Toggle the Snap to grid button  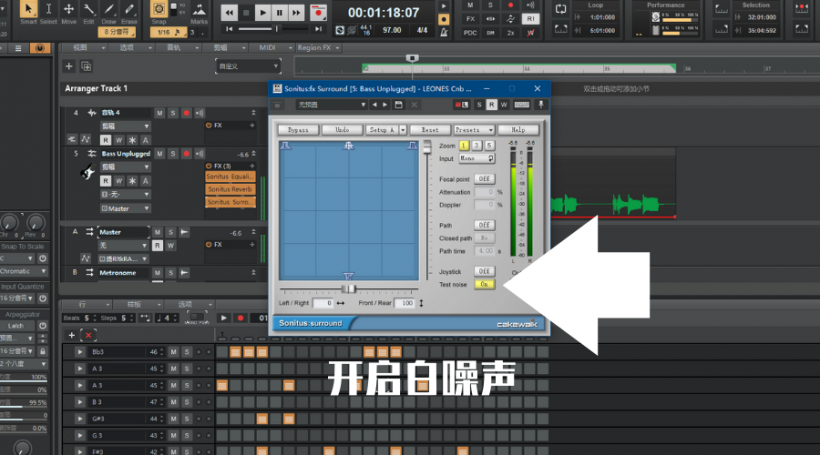tap(159, 9)
